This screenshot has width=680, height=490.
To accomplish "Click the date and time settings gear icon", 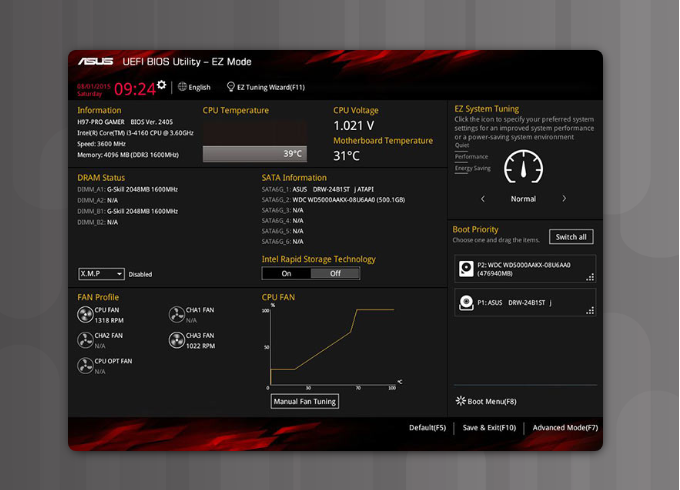I will point(161,86).
